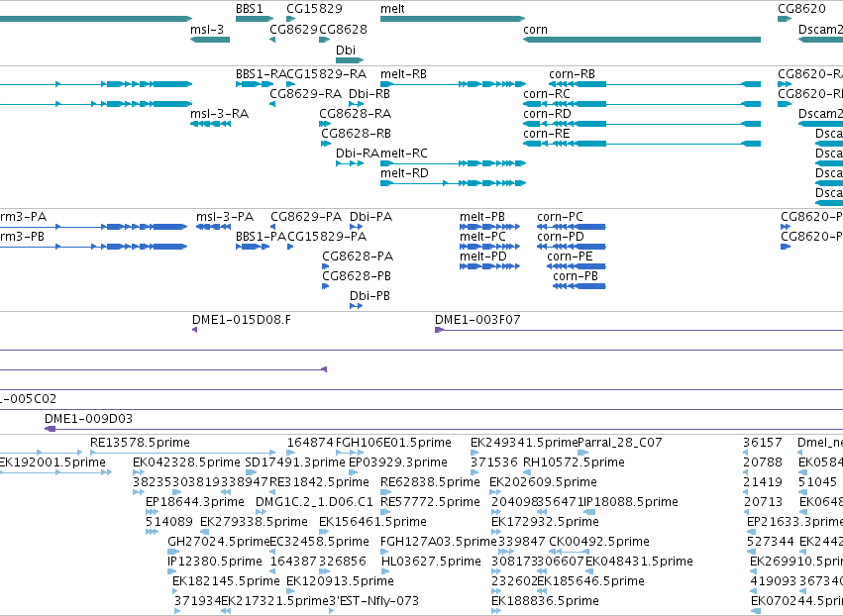
Task: Click the BBS1-PA protein label
Action: [261, 237]
